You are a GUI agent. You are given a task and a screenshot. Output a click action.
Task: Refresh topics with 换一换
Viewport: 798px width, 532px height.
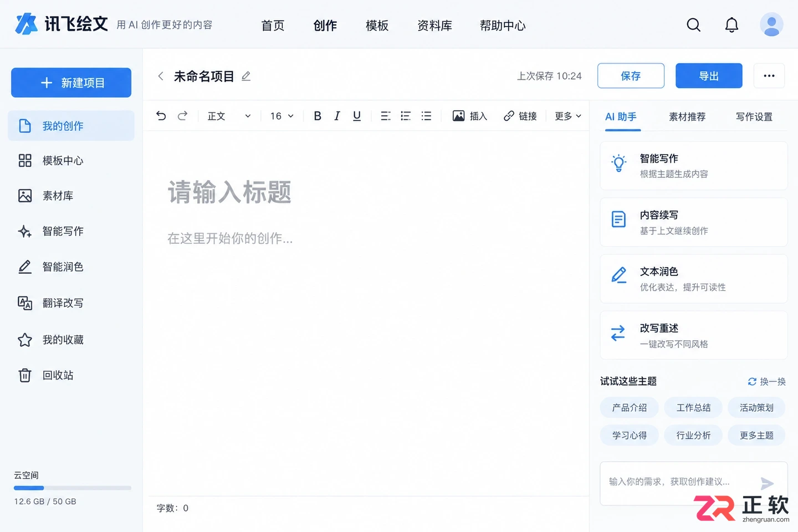[x=767, y=381]
